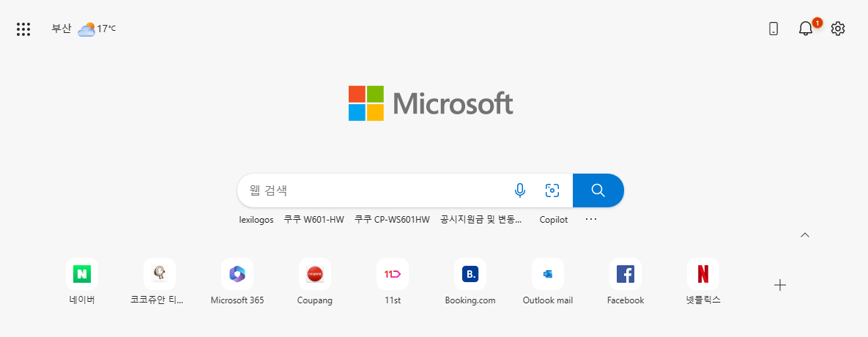The image size is (868, 337).
Task: Open visual search camera icon
Action: tap(552, 190)
